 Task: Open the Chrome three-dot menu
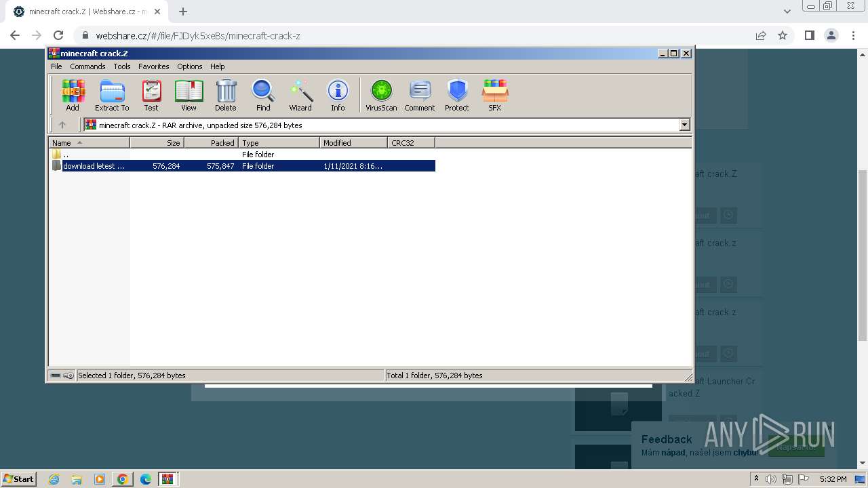(852, 35)
